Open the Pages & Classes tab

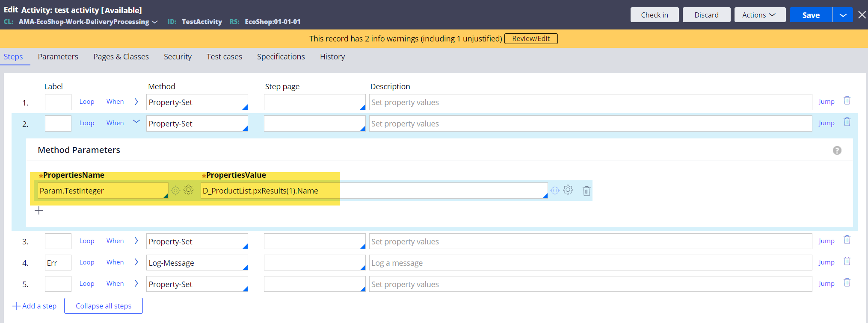[x=121, y=57]
